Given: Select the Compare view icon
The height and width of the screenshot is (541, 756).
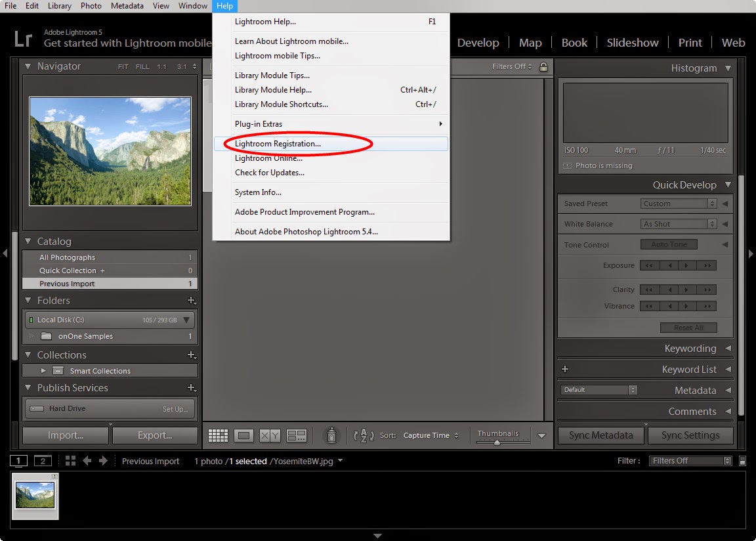Looking at the screenshot, I should [269, 435].
